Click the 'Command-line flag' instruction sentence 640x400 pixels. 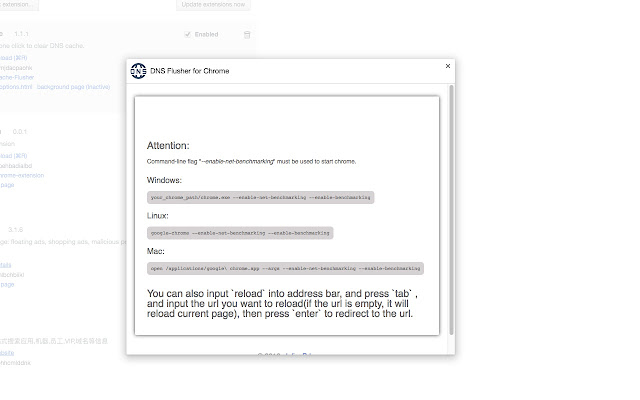[251, 162]
